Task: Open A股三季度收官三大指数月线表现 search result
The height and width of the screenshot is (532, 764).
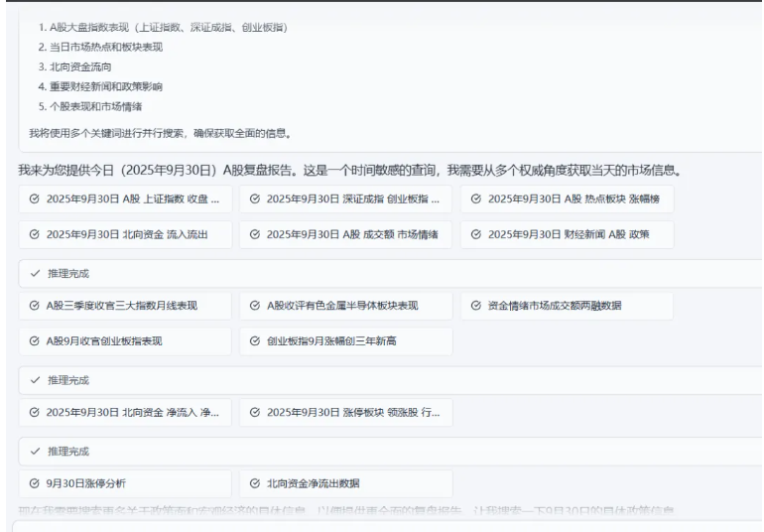Action: (124, 306)
